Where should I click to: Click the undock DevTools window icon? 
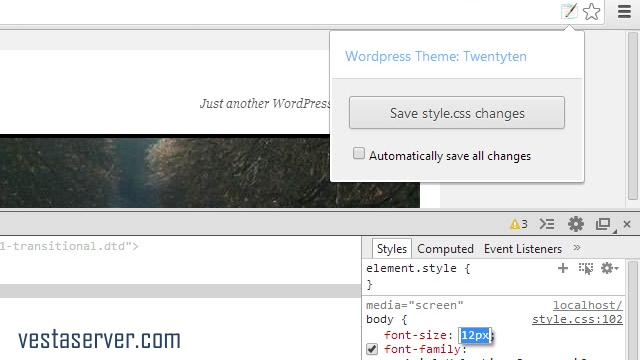(604, 224)
